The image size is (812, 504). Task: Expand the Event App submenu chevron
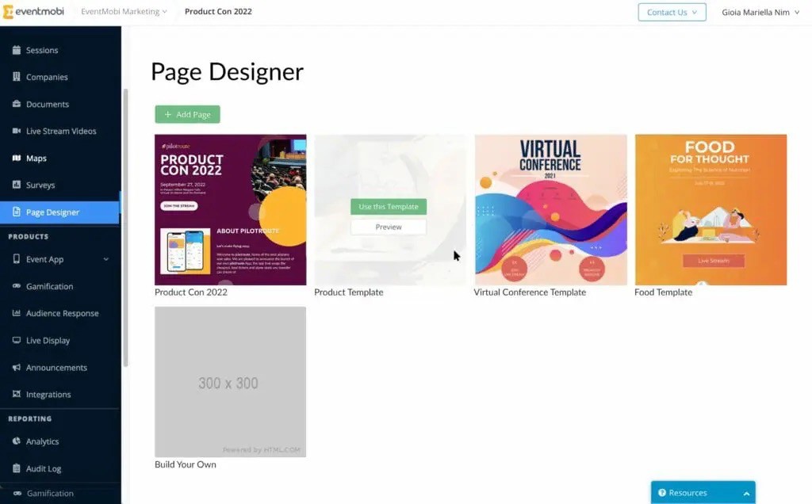click(x=105, y=259)
